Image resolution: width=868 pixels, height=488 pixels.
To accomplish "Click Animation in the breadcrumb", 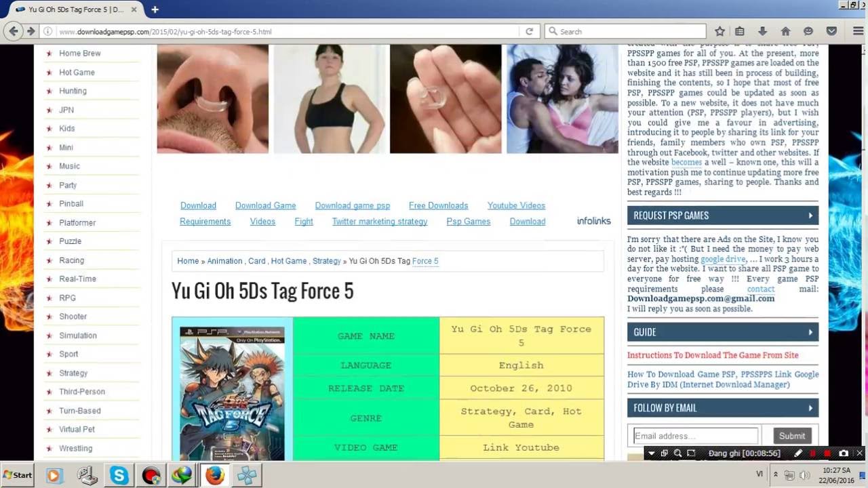I will tap(224, 261).
